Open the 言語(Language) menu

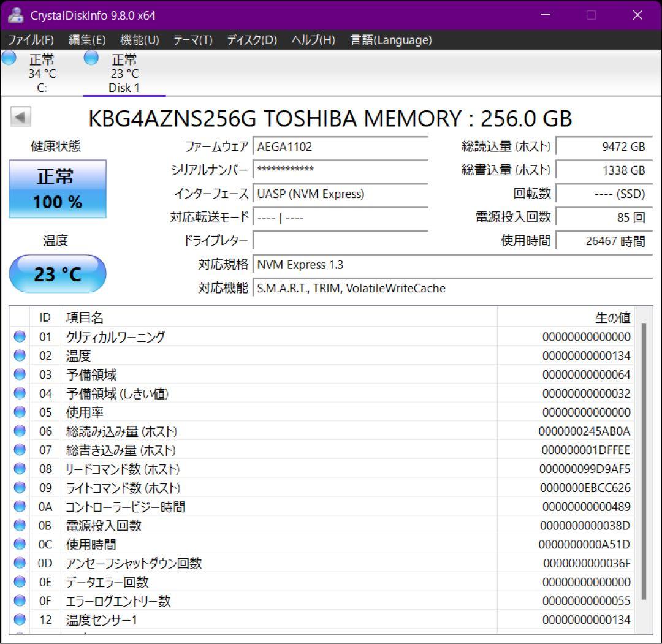(x=391, y=40)
